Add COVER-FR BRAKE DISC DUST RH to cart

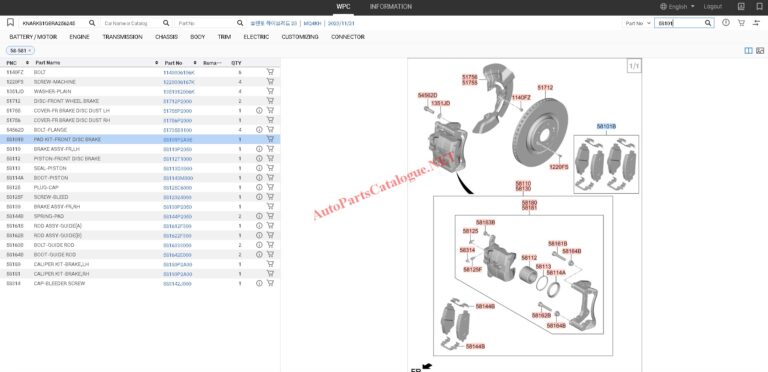click(270, 120)
